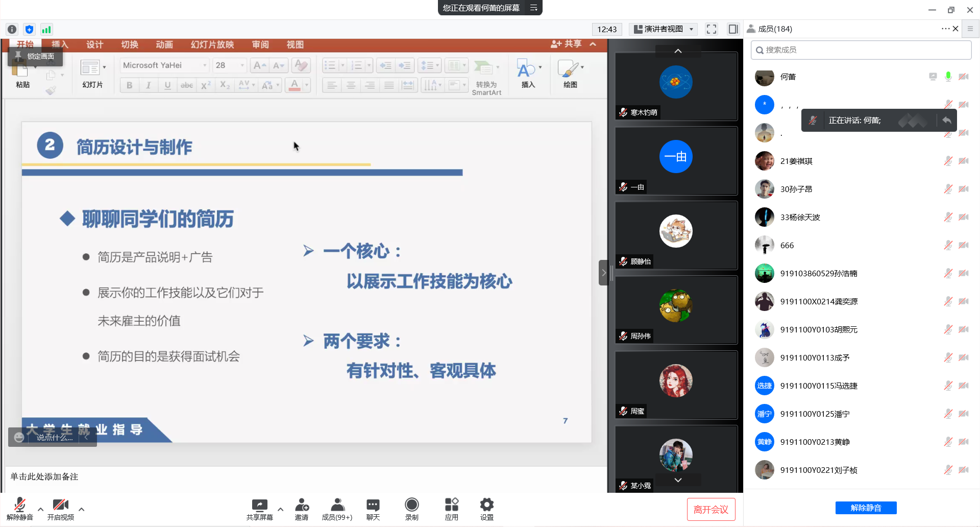Expand audio options arrow beside mute
This screenshot has width=980, height=527.
pyautogui.click(x=40, y=509)
